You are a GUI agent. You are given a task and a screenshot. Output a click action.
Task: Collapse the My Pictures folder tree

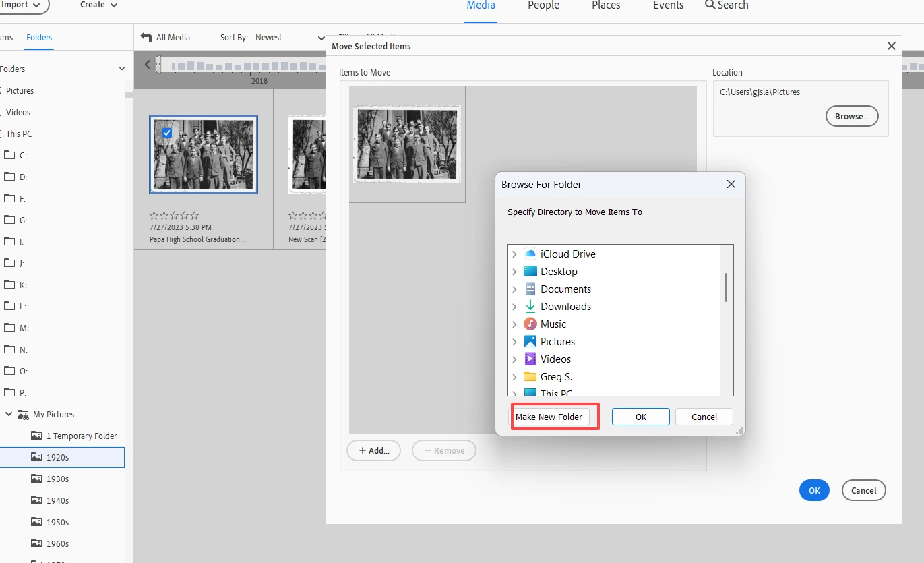tap(9, 414)
